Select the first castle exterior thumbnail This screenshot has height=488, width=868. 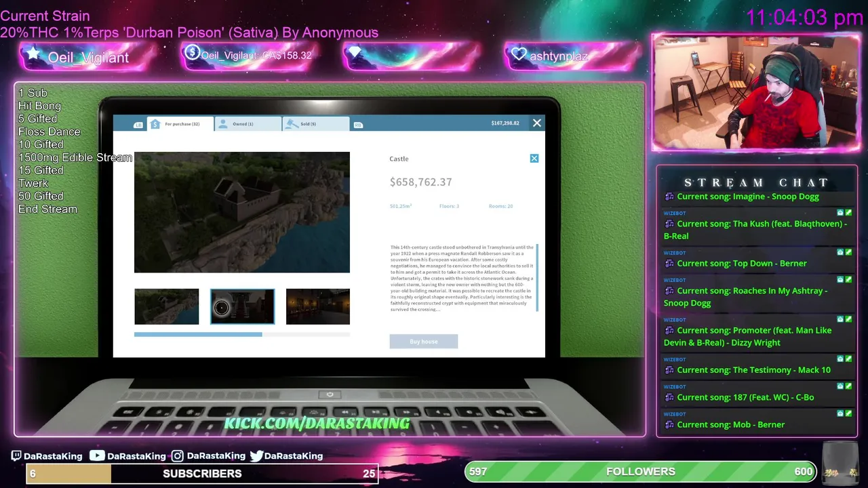167,306
